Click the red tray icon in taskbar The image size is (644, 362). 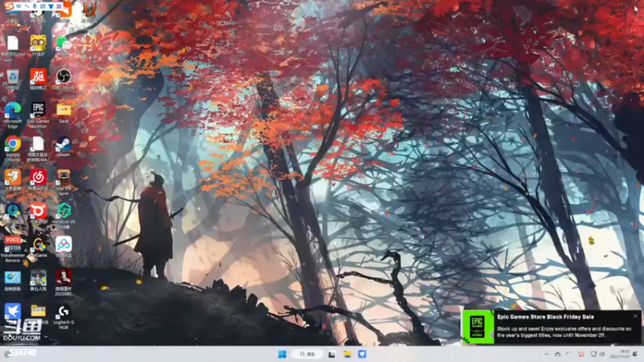coord(580,354)
